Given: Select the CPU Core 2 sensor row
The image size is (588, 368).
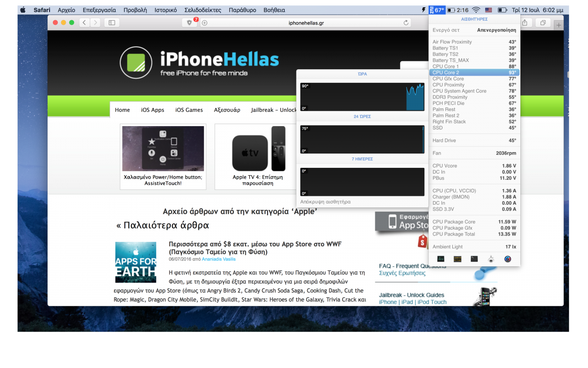Looking at the screenshot, I should (x=474, y=73).
